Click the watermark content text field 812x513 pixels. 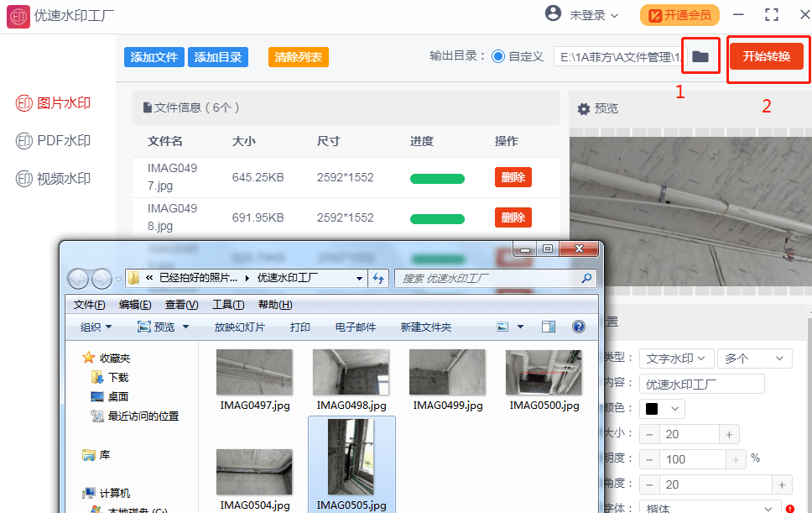tap(702, 384)
